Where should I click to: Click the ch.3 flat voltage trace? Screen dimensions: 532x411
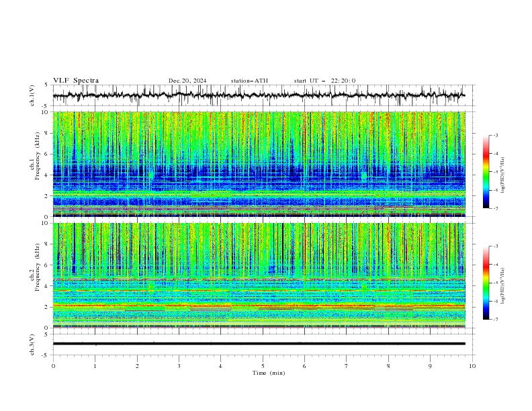tap(259, 344)
